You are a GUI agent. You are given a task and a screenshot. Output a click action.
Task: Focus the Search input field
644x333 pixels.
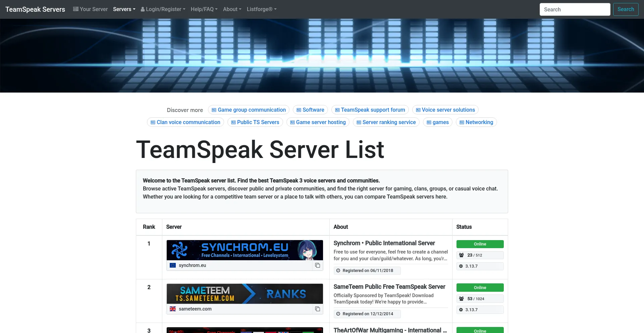(x=575, y=9)
